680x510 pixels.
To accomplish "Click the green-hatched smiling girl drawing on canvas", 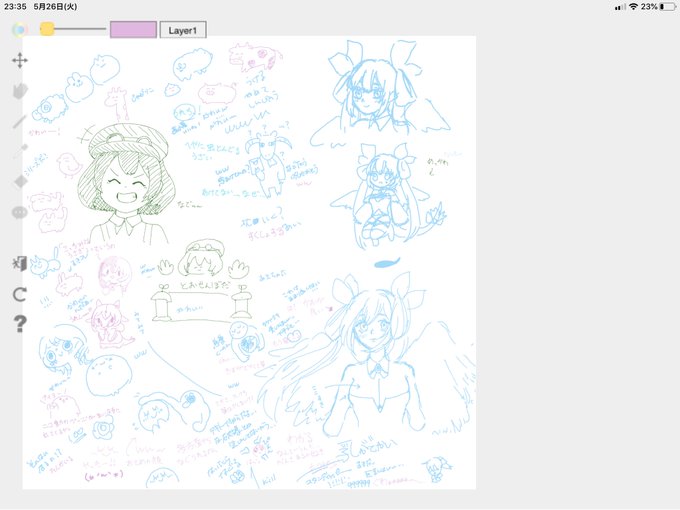I will 127,184.
